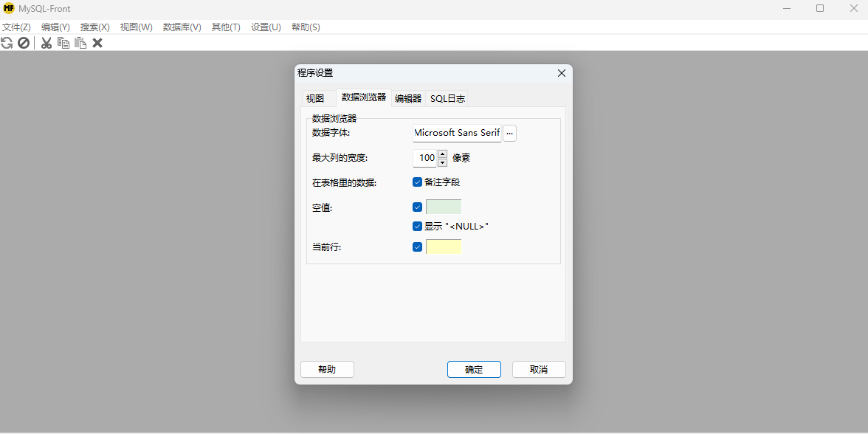
Task: Click the Copy icon on the toolbar
Action: 63,42
